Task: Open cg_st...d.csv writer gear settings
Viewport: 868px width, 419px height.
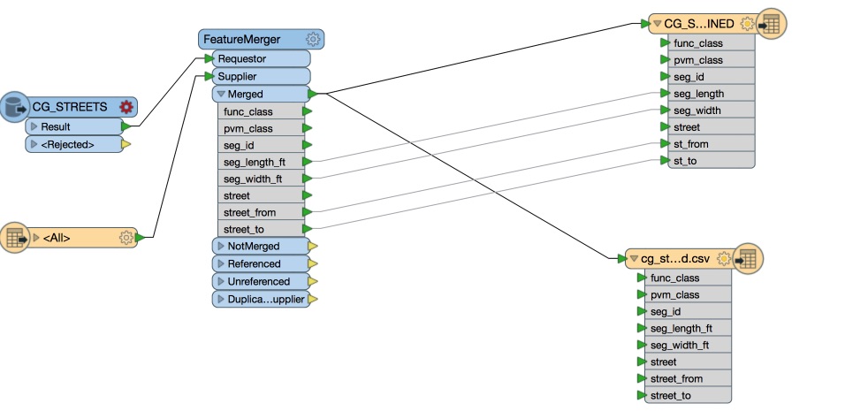Action: coord(725,259)
